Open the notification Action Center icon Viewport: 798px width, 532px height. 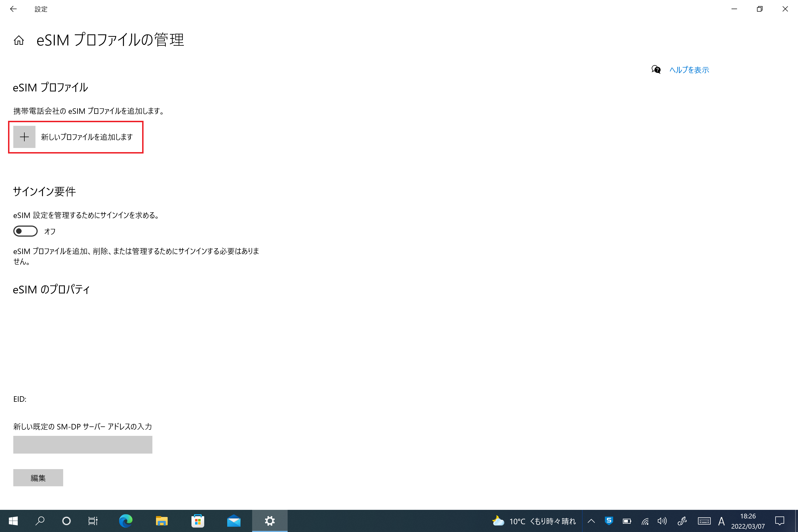pyautogui.click(x=780, y=521)
